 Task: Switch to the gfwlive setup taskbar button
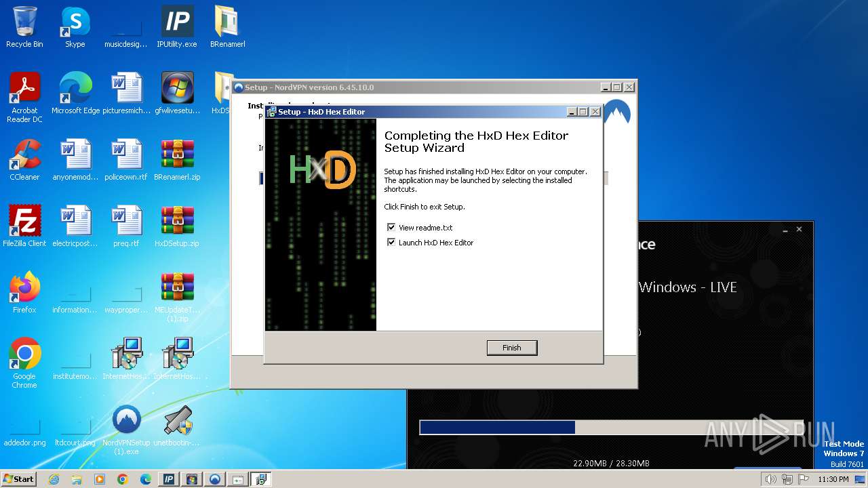[192, 479]
